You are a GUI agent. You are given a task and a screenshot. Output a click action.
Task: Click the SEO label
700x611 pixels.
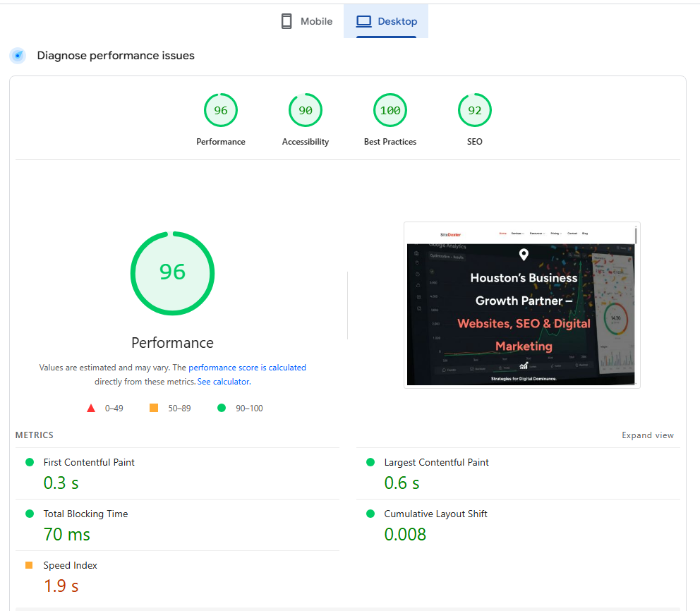[x=475, y=142]
